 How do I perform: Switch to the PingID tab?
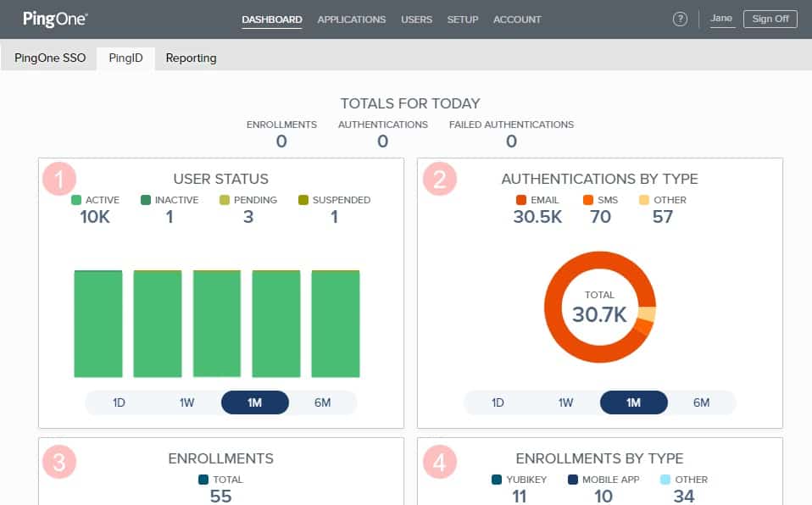(125, 58)
